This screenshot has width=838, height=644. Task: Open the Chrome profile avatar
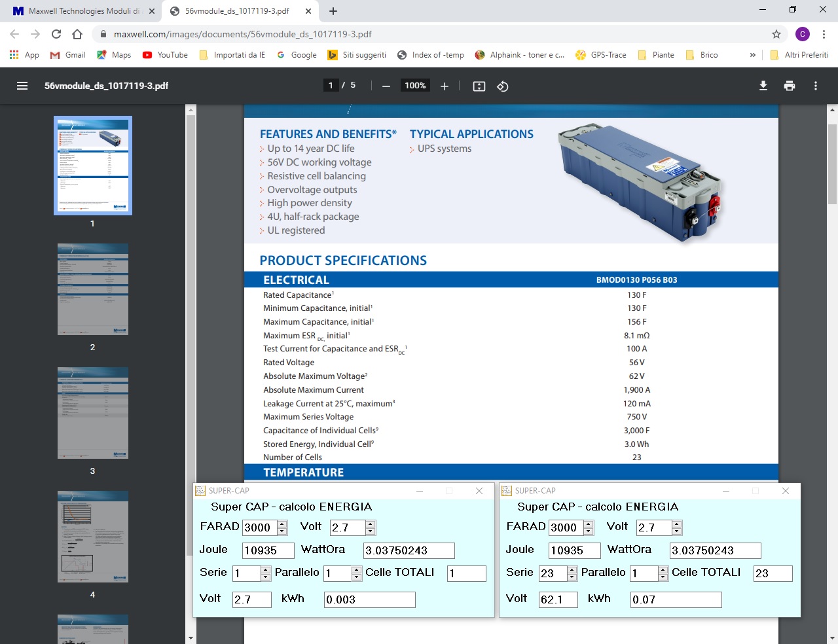click(x=803, y=34)
